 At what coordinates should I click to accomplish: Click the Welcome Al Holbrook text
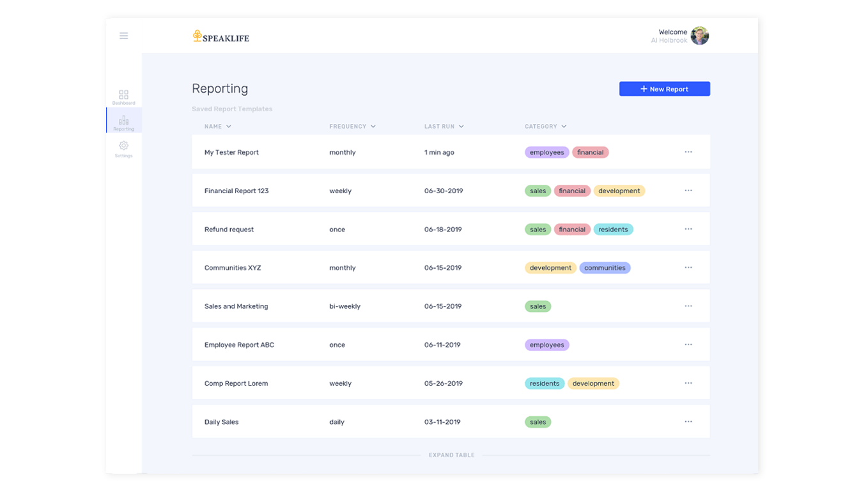(x=669, y=36)
